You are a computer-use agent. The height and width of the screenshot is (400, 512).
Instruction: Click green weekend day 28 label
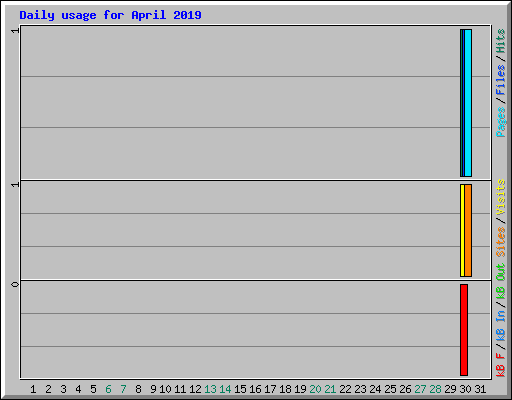click(x=435, y=389)
